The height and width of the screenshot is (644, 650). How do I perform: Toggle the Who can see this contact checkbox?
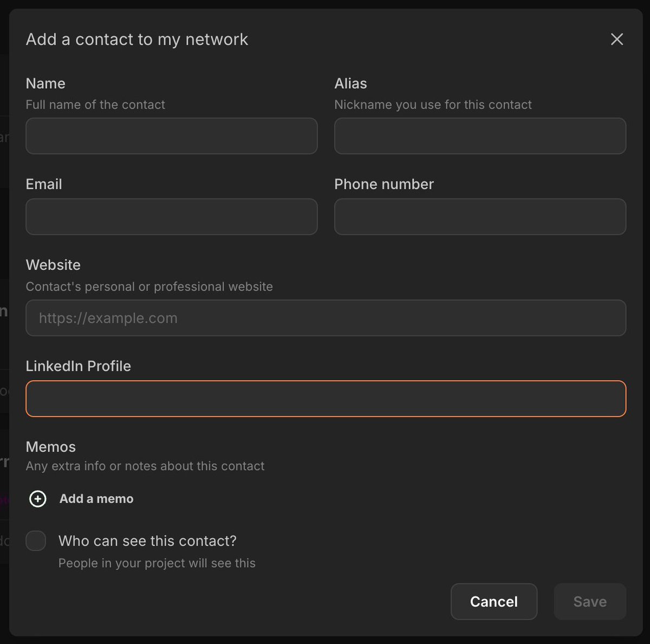(36, 541)
